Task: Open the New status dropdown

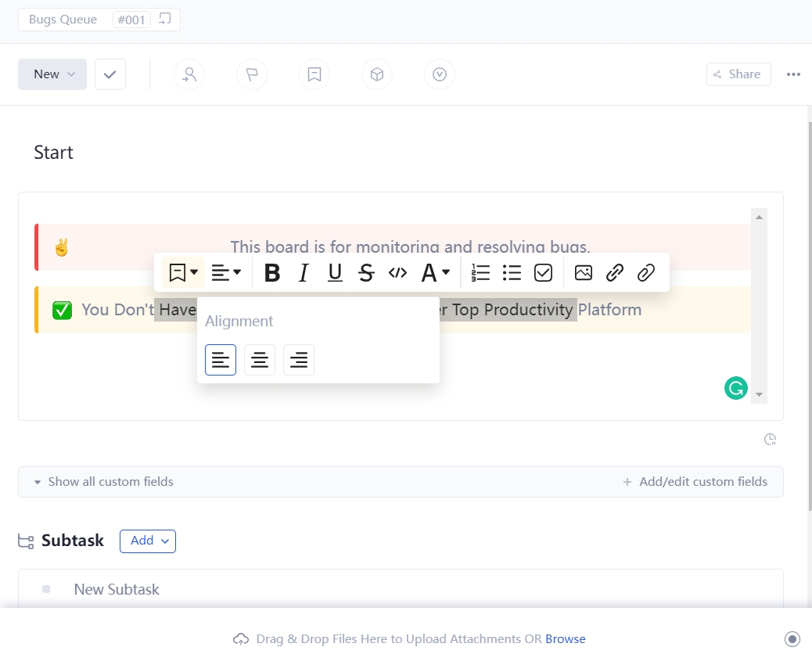Action: (52, 74)
